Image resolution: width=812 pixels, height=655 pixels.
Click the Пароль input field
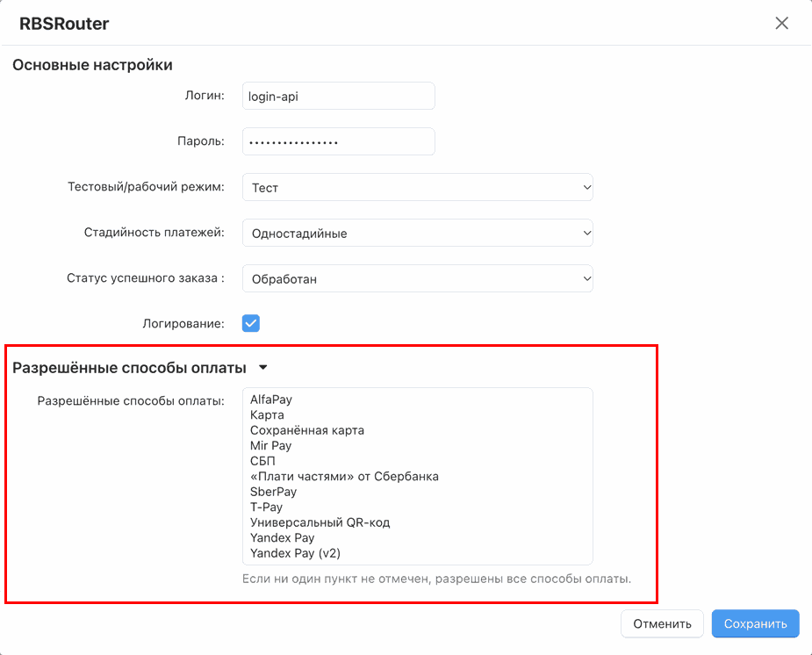(339, 141)
